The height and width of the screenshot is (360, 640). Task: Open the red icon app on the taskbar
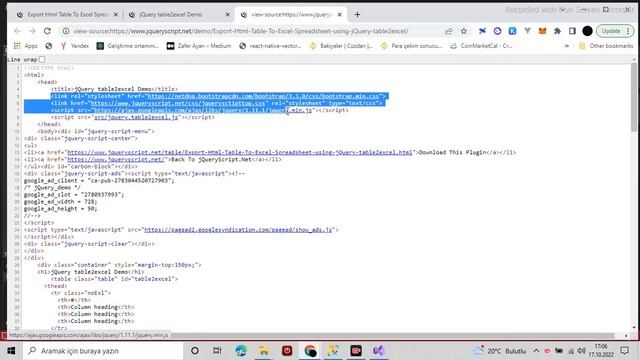click(287, 351)
